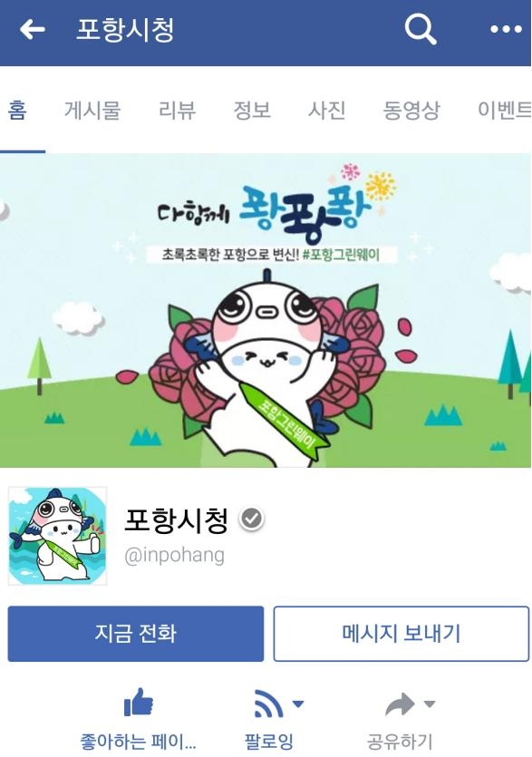Switch to the 리뷰 tab
This screenshot has width=532, height=757.
click(x=177, y=110)
